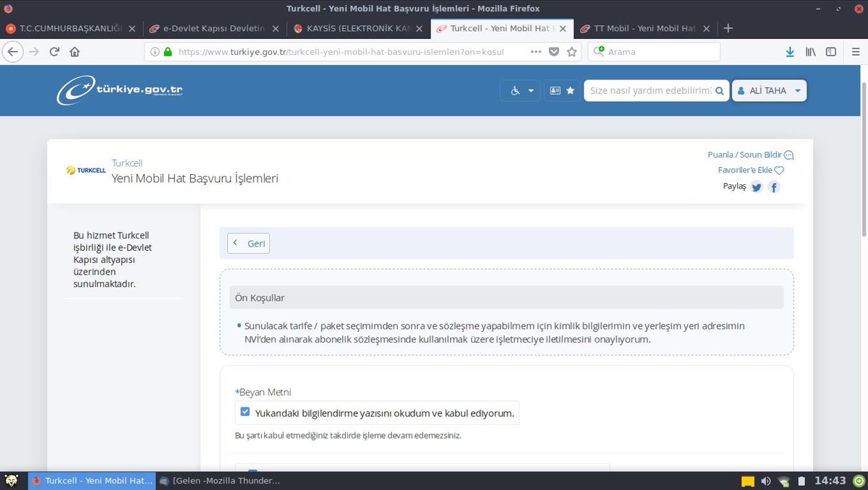Click the Puanla / Sorun Bildir link
The height and width of the screenshot is (490, 868).
coord(751,155)
